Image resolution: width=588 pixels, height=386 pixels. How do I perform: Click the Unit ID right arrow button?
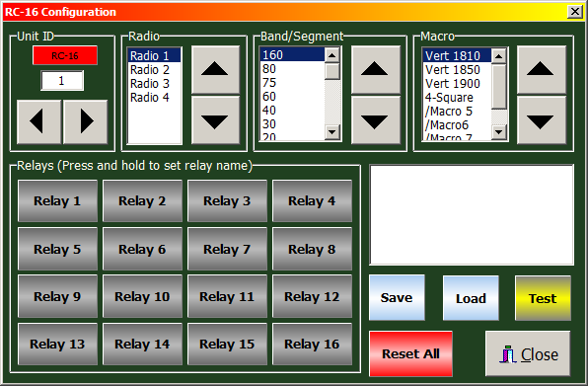[86, 121]
